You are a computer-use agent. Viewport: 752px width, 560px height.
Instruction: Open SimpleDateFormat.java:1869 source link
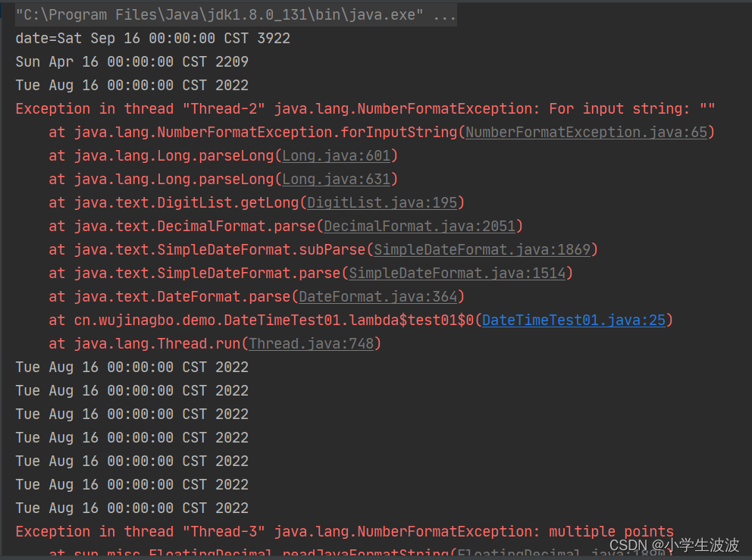pos(482,250)
